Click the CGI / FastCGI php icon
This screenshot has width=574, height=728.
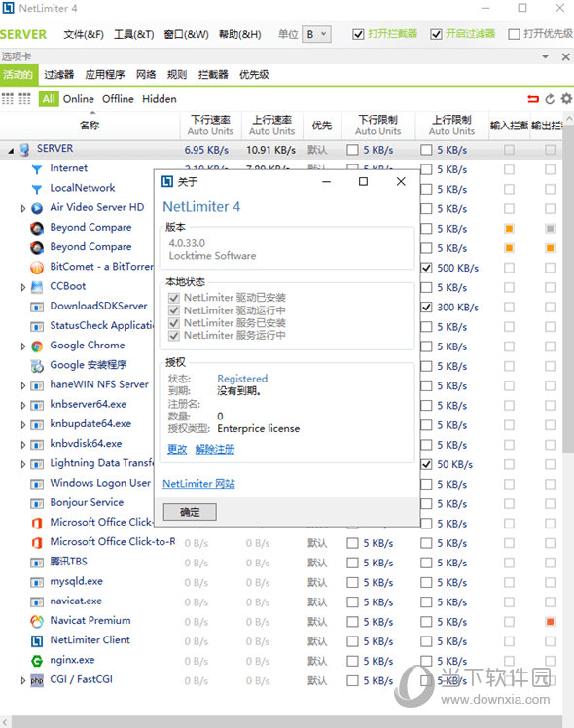37,680
